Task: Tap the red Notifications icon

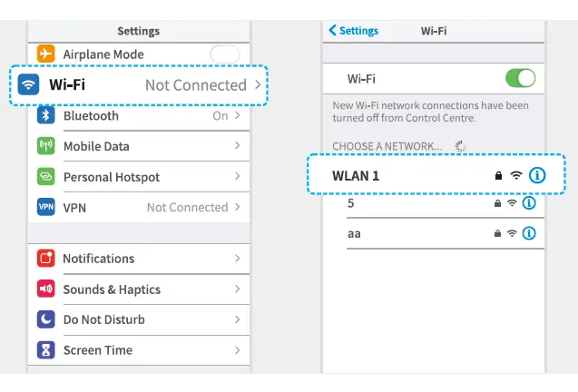Action: (x=45, y=259)
